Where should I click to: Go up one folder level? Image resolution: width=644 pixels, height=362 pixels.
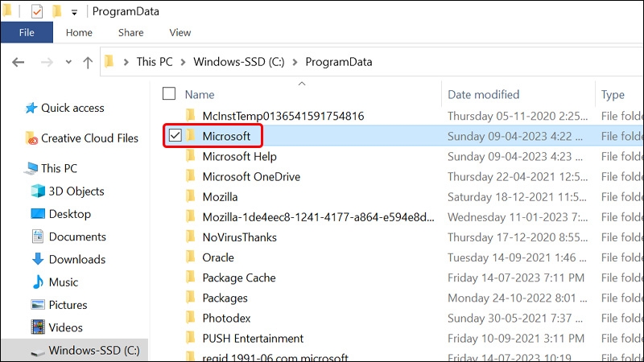88,63
